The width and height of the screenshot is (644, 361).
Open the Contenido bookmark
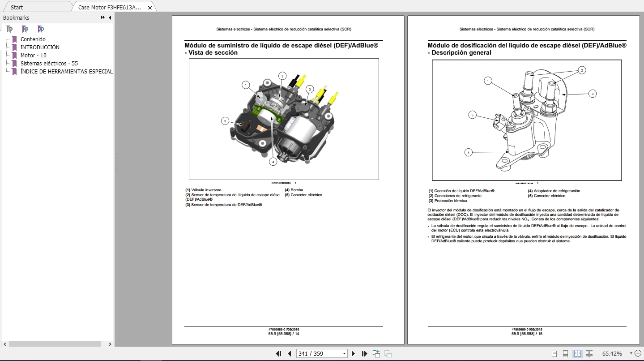pyautogui.click(x=33, y=39)
